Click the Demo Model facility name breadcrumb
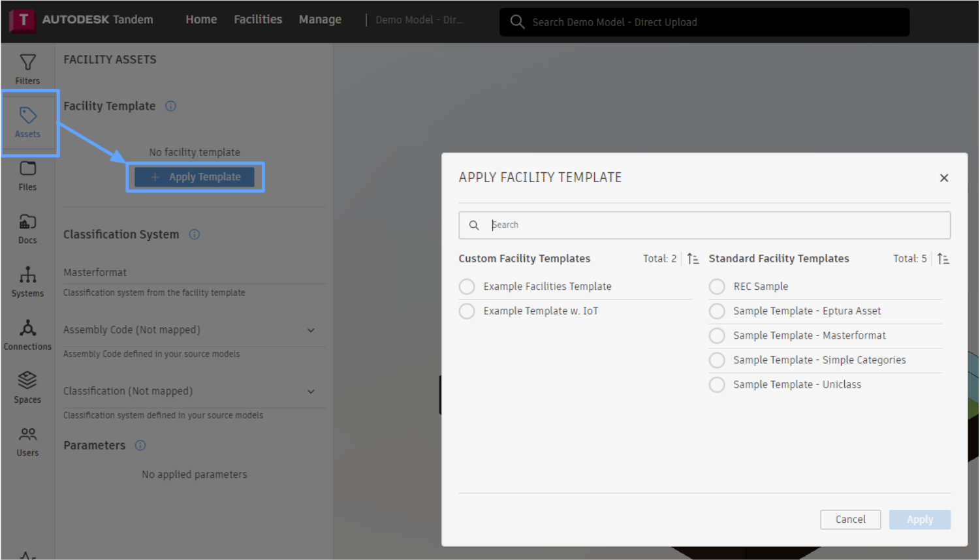 coord(419,20)
